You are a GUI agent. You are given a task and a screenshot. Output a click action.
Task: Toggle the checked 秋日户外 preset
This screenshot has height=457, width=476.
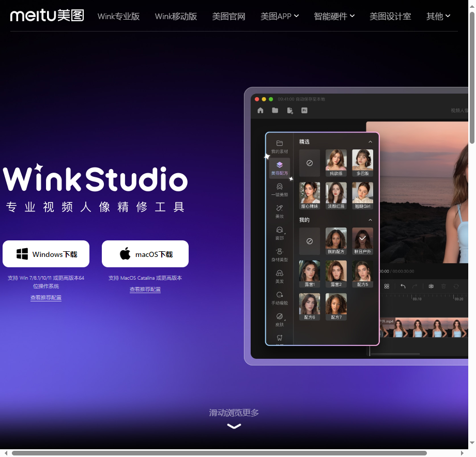pyautogui.click(x=362, y=241)
